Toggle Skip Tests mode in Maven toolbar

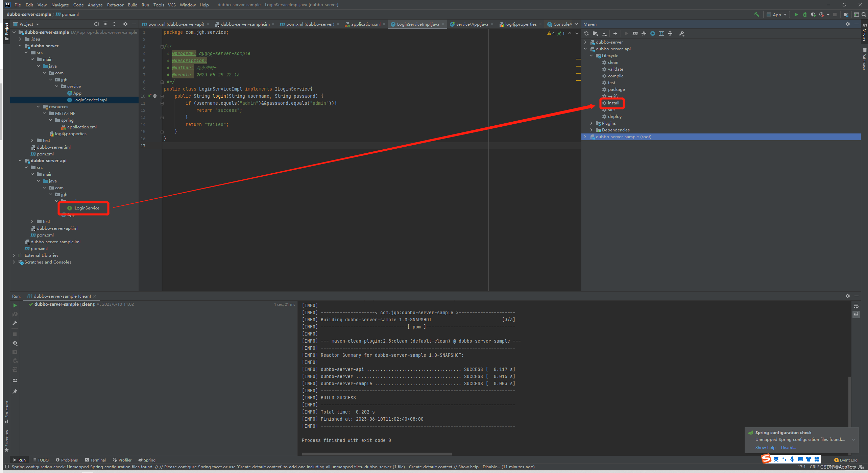coord(653,33)
